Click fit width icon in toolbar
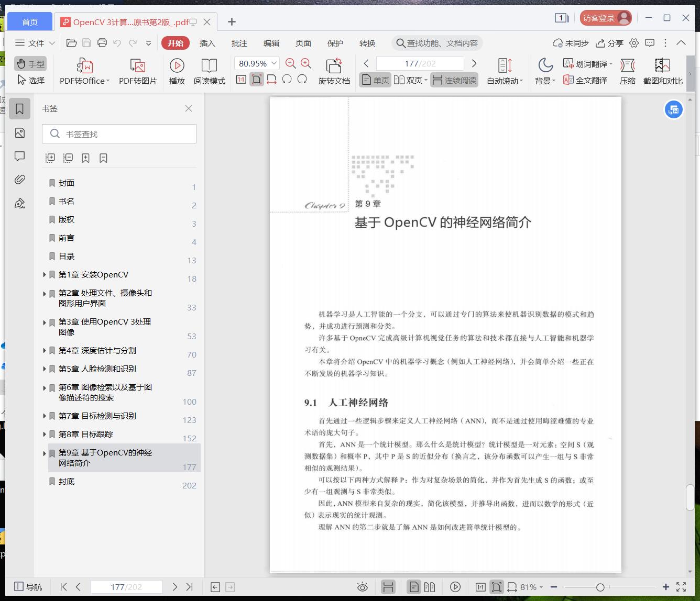 [271, 80]
